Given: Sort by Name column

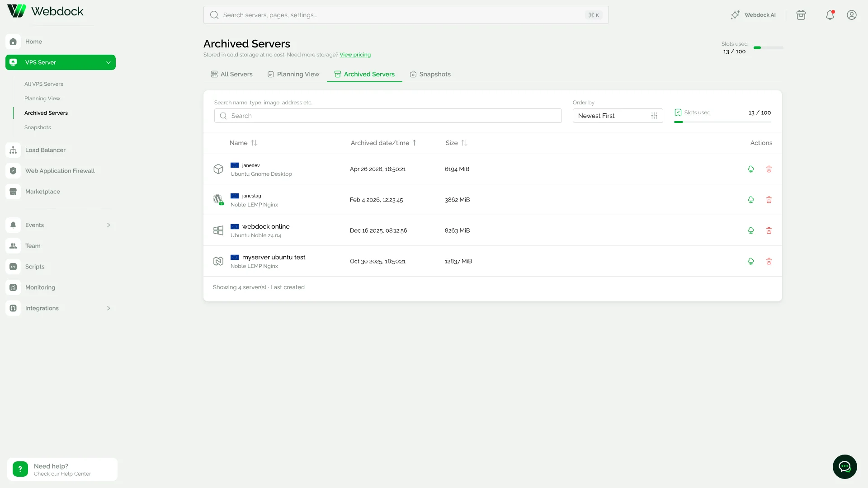Looking at the screenshot, I should pos(243,143).
